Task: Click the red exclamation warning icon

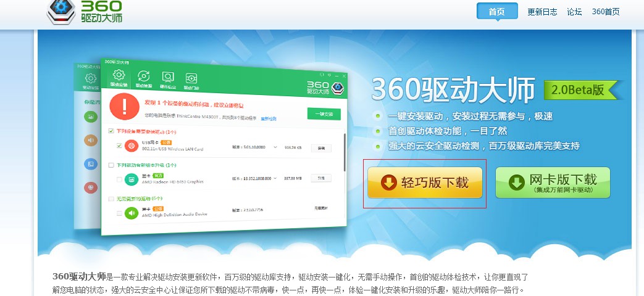Action: pos(125,106)
